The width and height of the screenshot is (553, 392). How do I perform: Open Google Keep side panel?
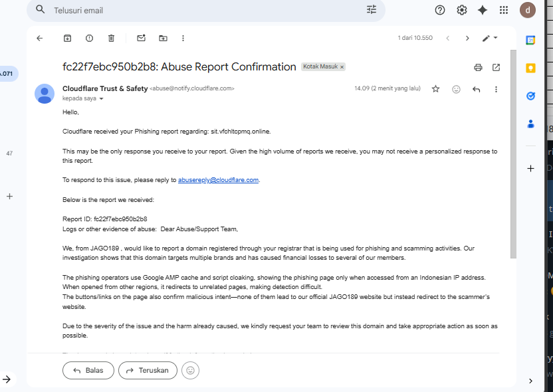click(530, 68)
